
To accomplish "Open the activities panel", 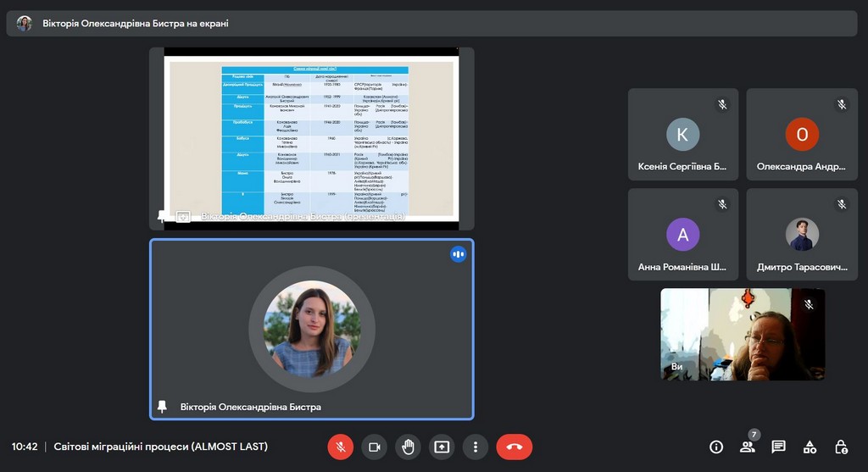I will coord(810,447).
